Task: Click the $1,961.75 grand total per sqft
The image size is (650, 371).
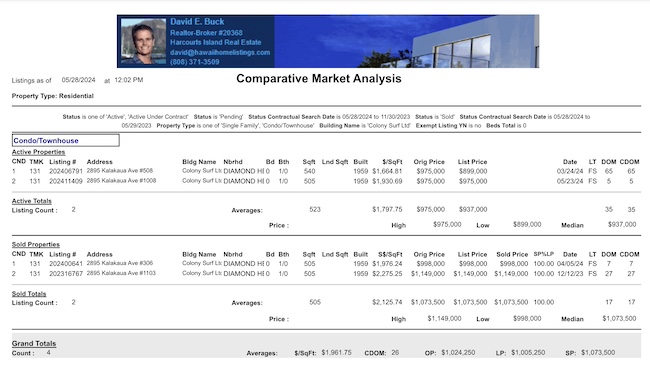Action: coord(336,352)
